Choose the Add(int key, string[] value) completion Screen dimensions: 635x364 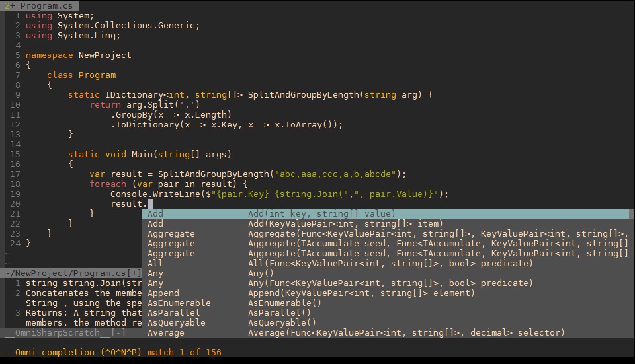point(321,213)
